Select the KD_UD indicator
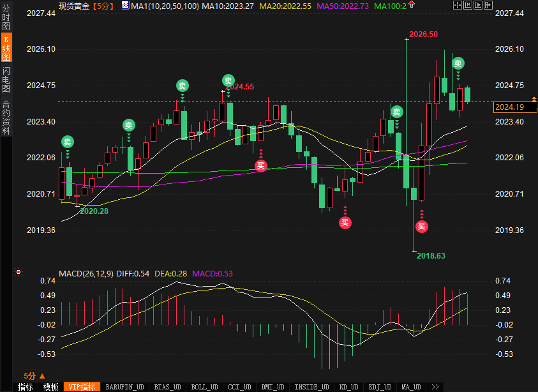Viewport: 538px width, 392px height. tap(348, 387)
